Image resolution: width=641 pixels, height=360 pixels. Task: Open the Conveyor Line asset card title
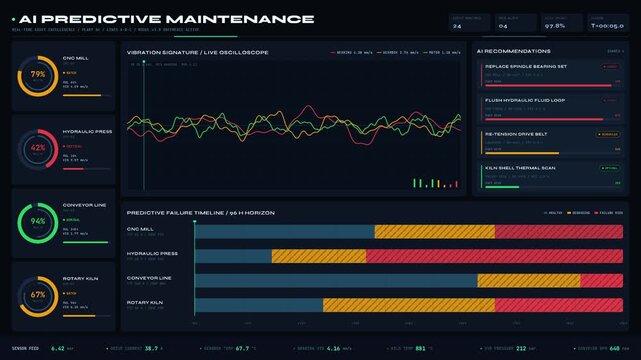[84, 205]
